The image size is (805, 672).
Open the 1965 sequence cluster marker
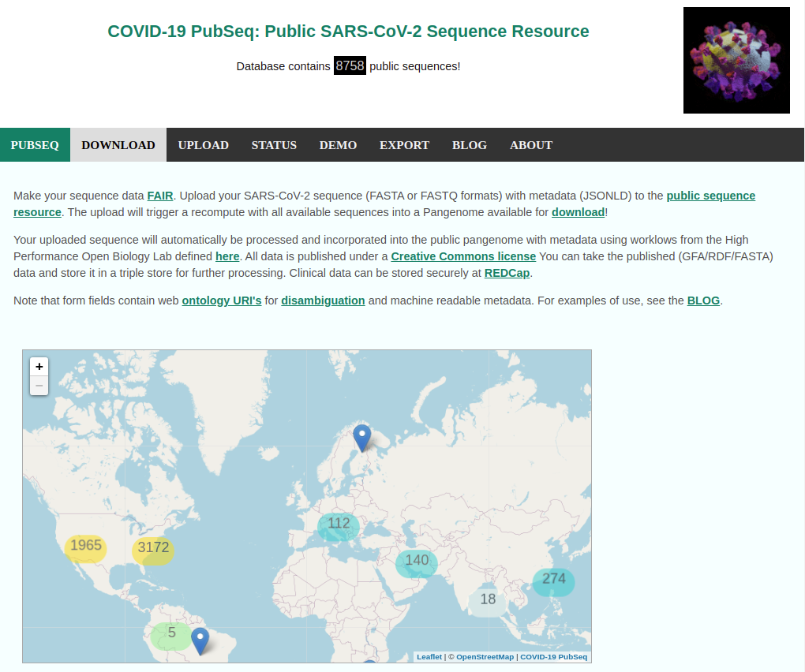[85, 546]
